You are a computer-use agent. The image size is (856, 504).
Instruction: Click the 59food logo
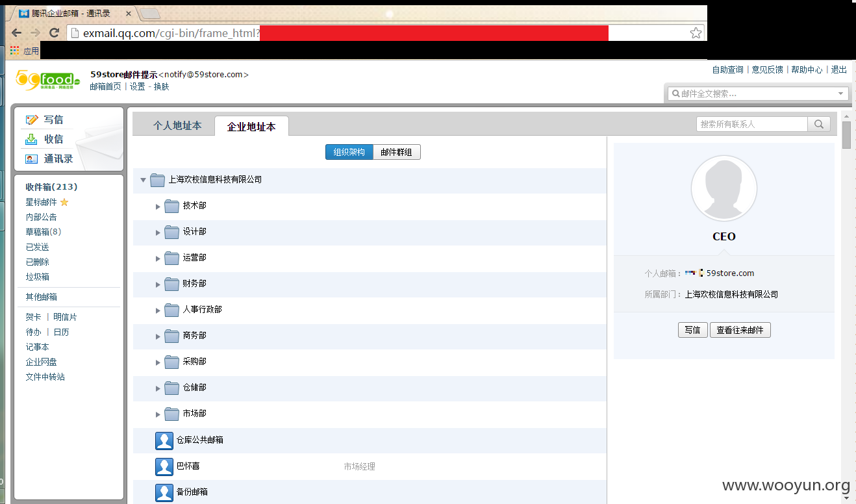click(x=47, y=80)
